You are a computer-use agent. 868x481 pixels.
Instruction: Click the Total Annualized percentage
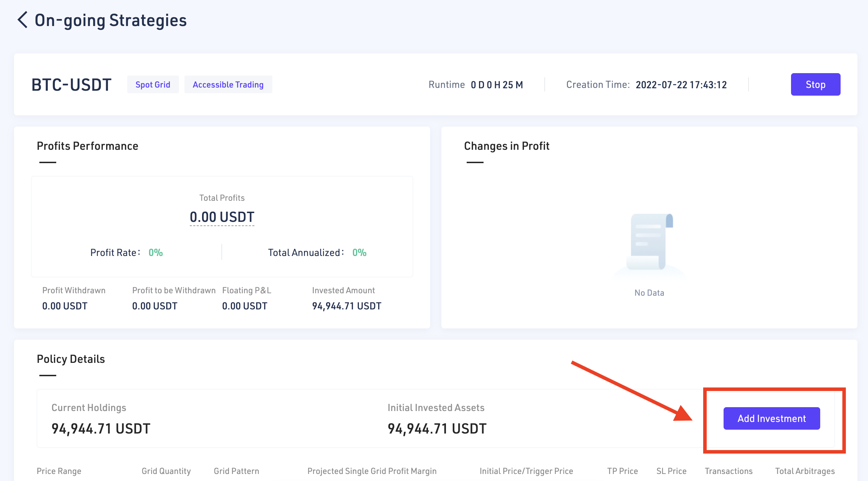click(359, 252)
